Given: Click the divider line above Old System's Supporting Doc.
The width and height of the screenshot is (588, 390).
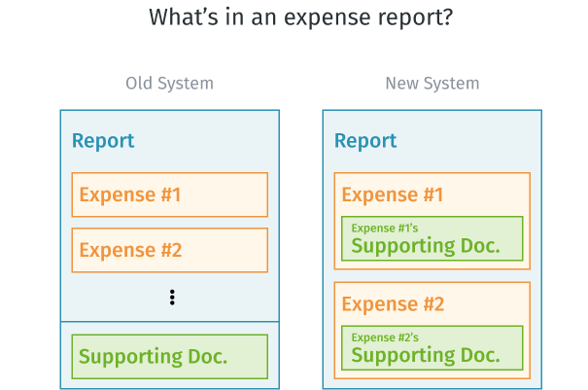Looking at the screenshot, I should 169,322.
